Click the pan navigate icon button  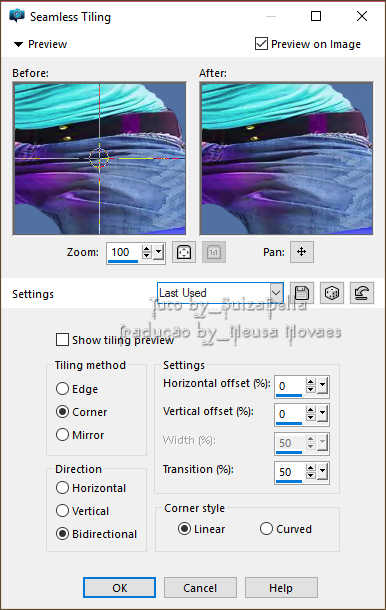(302, 252)
